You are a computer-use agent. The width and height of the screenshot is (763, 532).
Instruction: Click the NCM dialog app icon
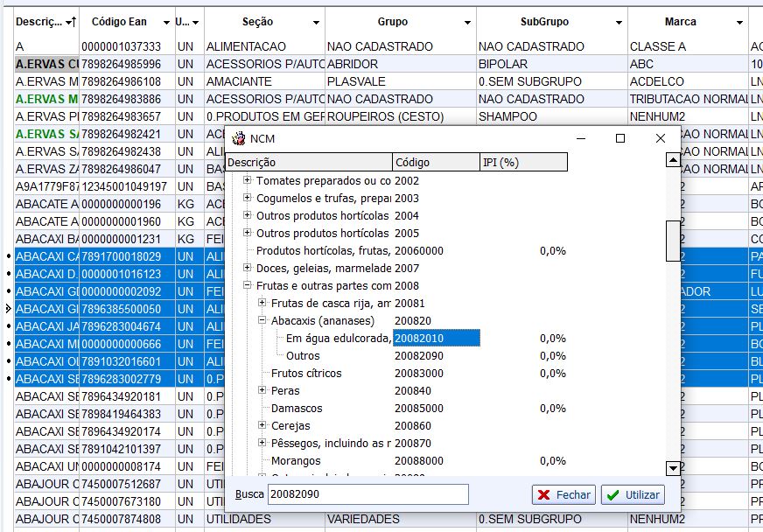coord(237,138)
